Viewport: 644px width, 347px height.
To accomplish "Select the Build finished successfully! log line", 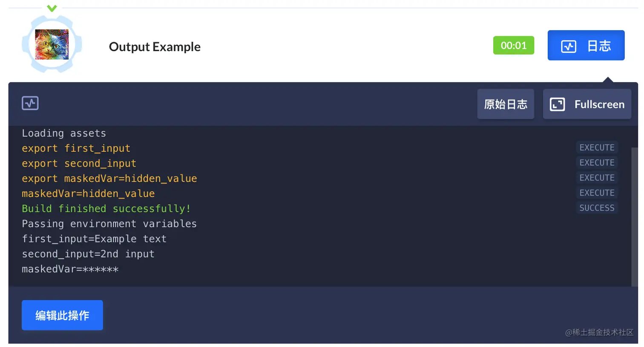I will click(106, 208).
